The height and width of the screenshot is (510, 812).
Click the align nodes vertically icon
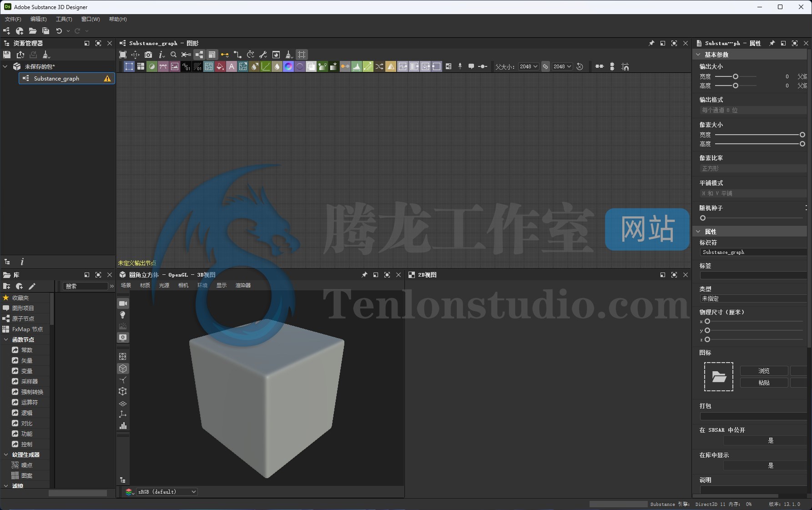tap(612, 66)
